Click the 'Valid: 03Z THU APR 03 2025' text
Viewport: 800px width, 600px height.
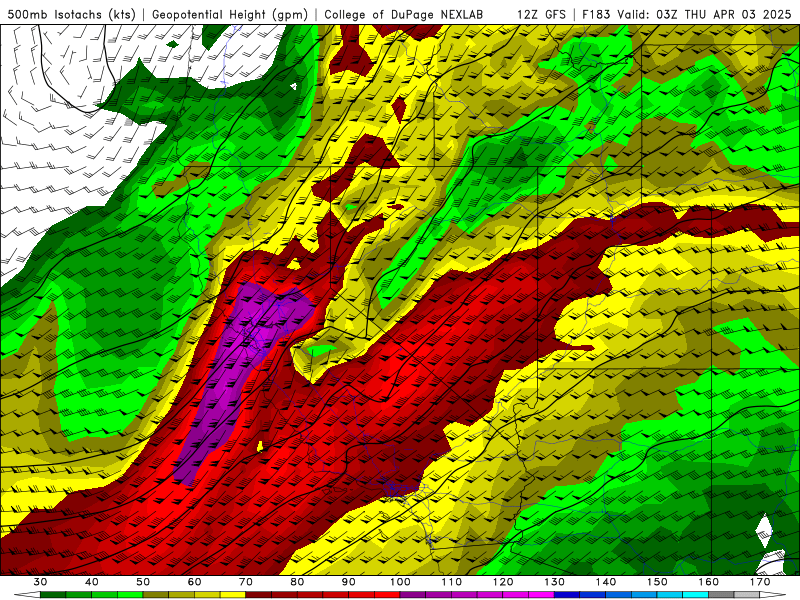(x=704, y=14)
